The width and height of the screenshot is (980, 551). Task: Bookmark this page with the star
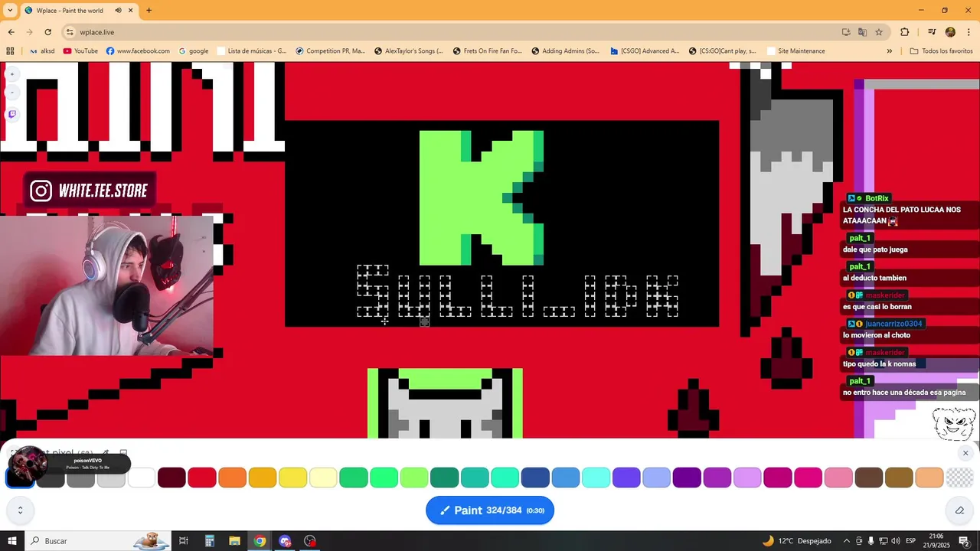(879, 32)
